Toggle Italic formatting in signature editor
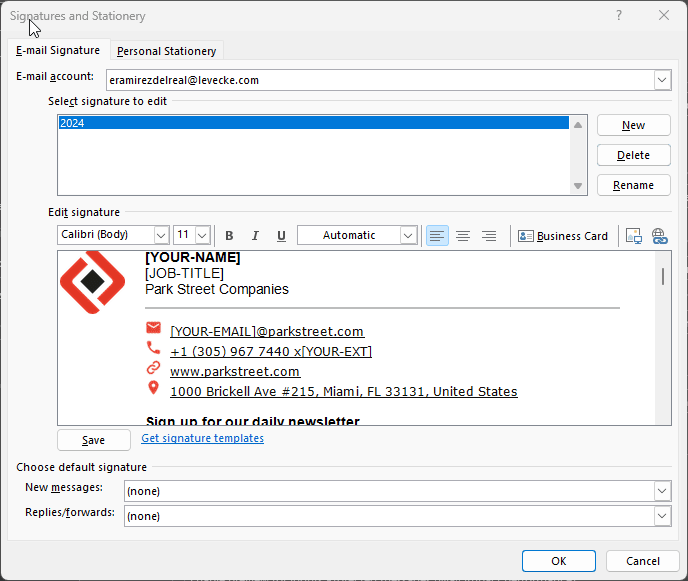 [255, 236]
